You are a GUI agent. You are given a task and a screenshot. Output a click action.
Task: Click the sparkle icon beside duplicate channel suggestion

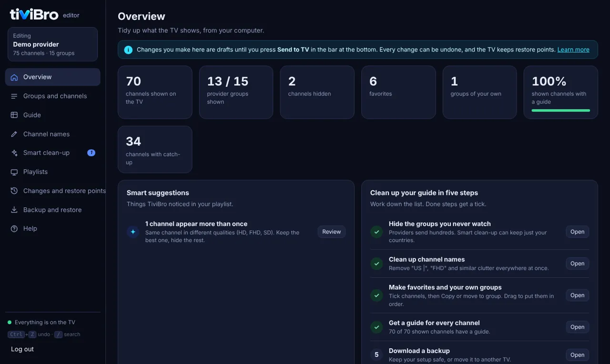[x=133, y=232]
